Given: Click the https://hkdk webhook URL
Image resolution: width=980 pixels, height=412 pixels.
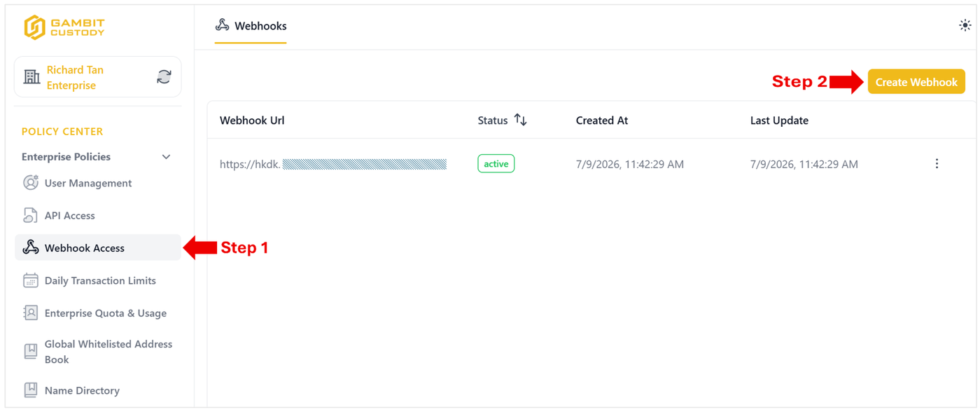Looking at the screenshot, I should click(333, 164).
